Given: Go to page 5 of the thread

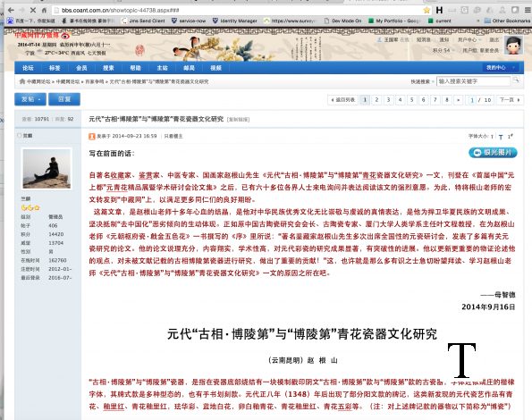Looking at the screenshot, I should tap(412, 100).
